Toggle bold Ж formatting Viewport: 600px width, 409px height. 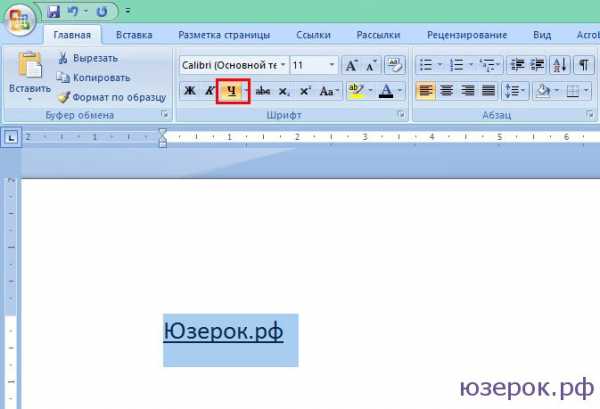pyautogui.click(x=189, y=91)
